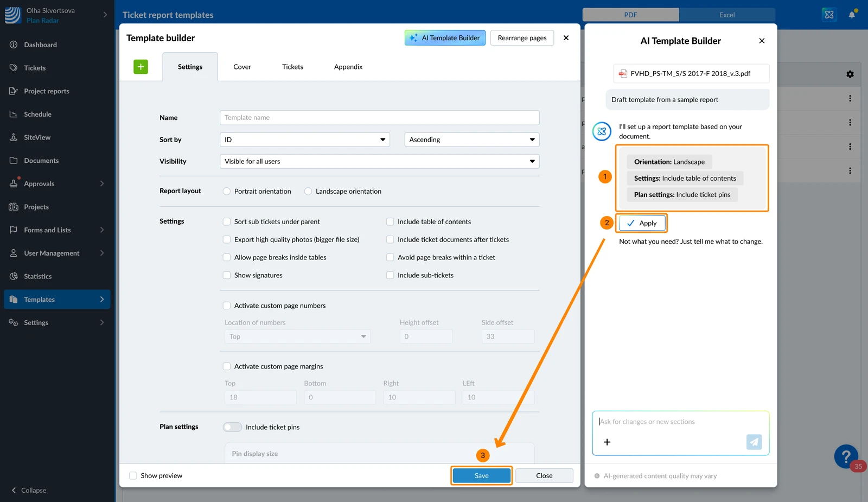Save the template
This screenshot has width=868, height=502.
(x=482, y=476)
